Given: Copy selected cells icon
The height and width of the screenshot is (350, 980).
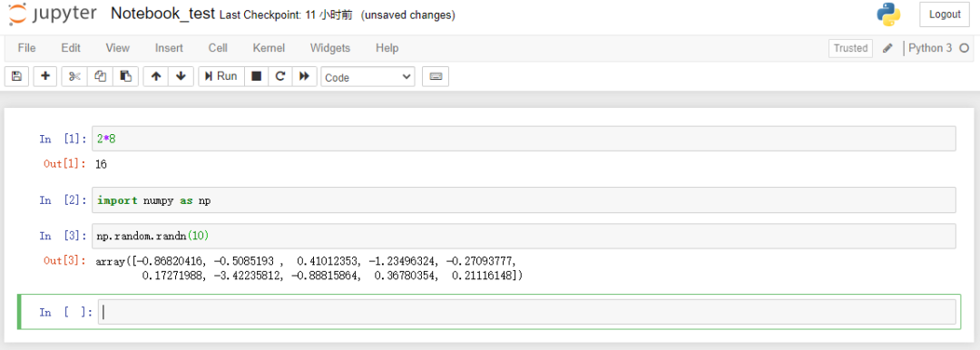Looking at the screenshot, I should (100, 76).
